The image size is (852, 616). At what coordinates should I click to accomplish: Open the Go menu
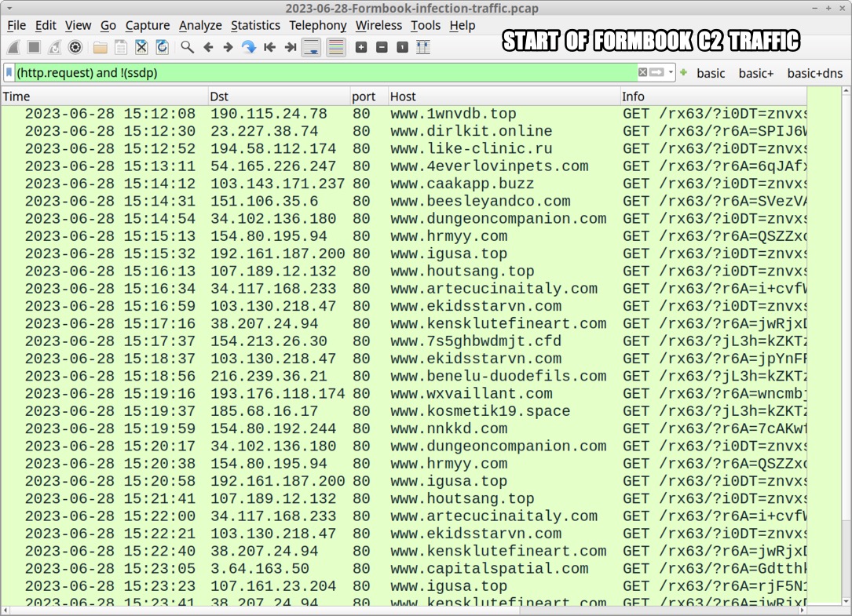coord(108,26)
